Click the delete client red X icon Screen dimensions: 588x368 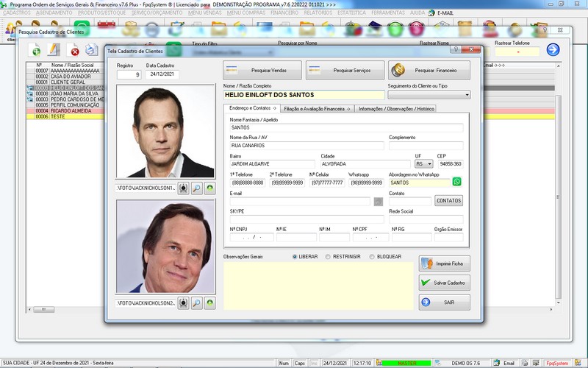(x=74, y=49)
